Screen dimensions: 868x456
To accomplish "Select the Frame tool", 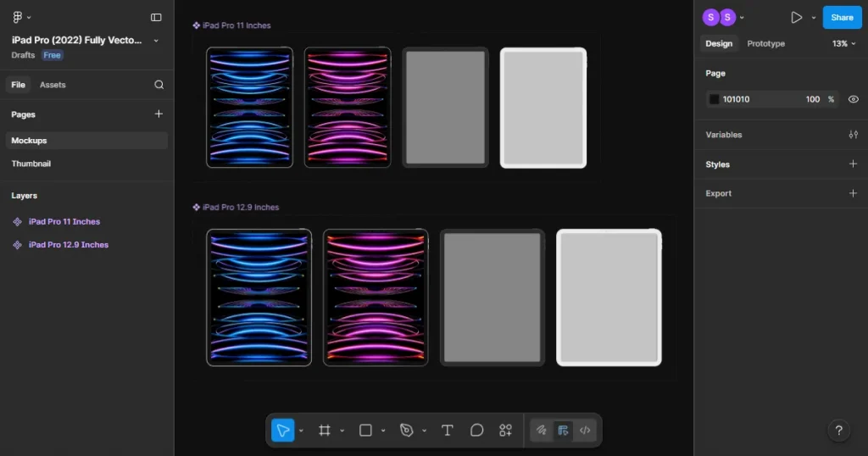I will (x=325, y=430).
